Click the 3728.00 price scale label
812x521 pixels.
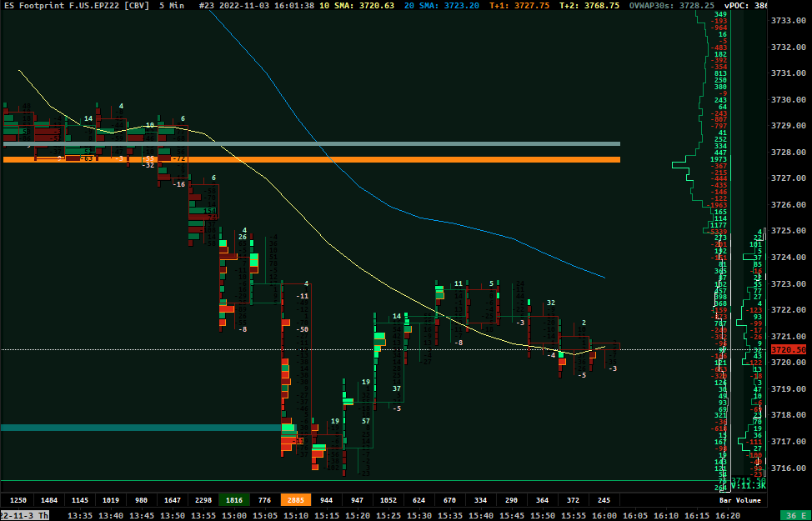pyautogui.click(x=788, y=153)
